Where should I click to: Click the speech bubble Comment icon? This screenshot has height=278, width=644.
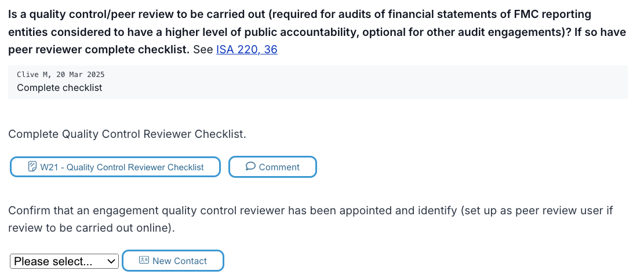250,166
